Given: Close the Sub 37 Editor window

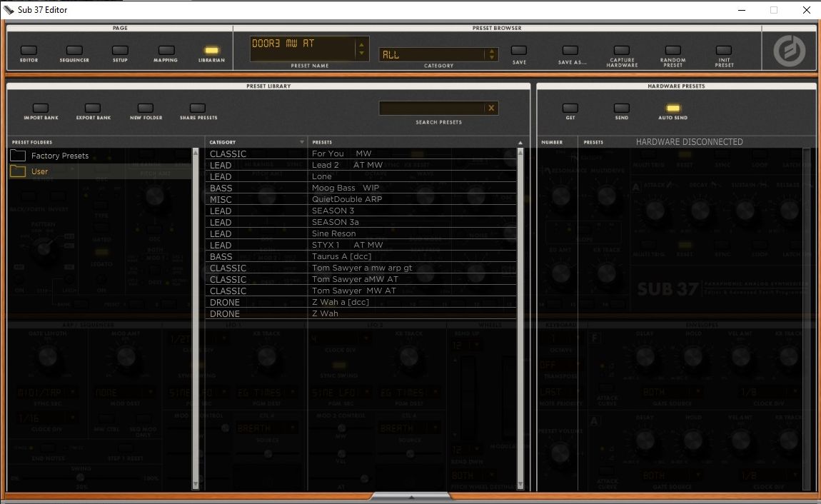Looking at the screenshot, I should pos(806,10).
